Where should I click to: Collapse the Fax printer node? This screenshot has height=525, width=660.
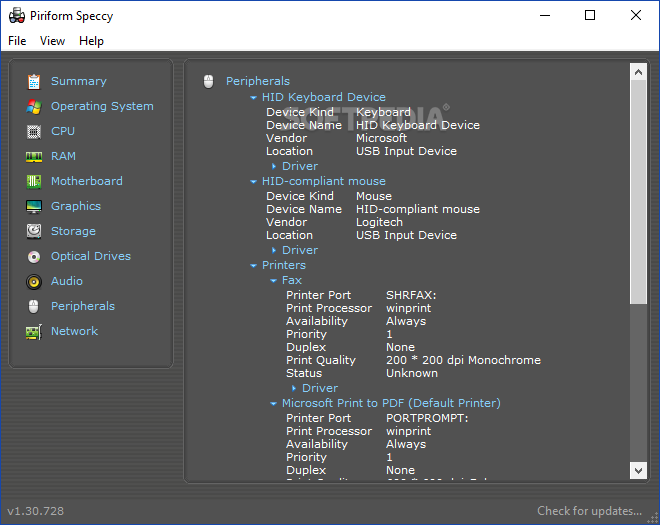(x=273, y=280)
